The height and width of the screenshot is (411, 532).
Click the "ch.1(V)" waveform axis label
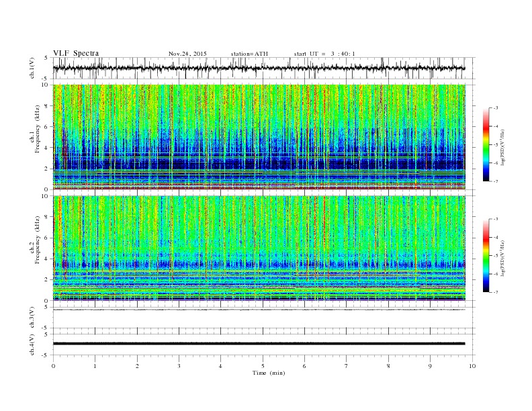[32, 68]
